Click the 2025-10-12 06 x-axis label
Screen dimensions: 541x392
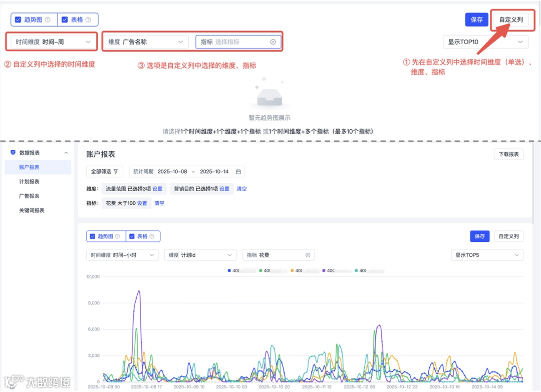[359, 387]
